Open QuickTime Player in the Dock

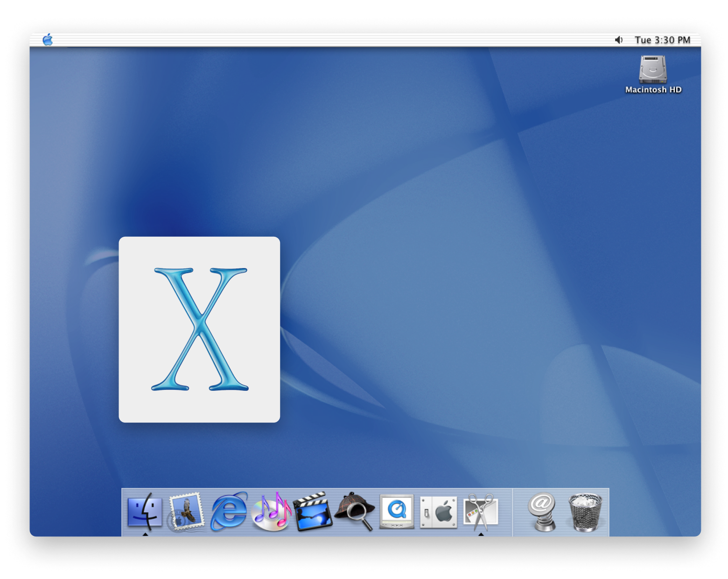tap(397, 511)
